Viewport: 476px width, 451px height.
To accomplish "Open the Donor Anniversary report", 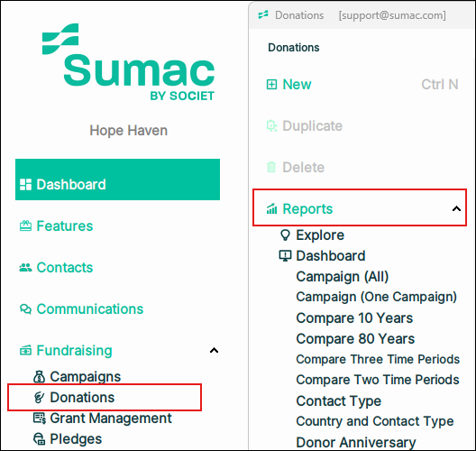I will coord(356,443).
